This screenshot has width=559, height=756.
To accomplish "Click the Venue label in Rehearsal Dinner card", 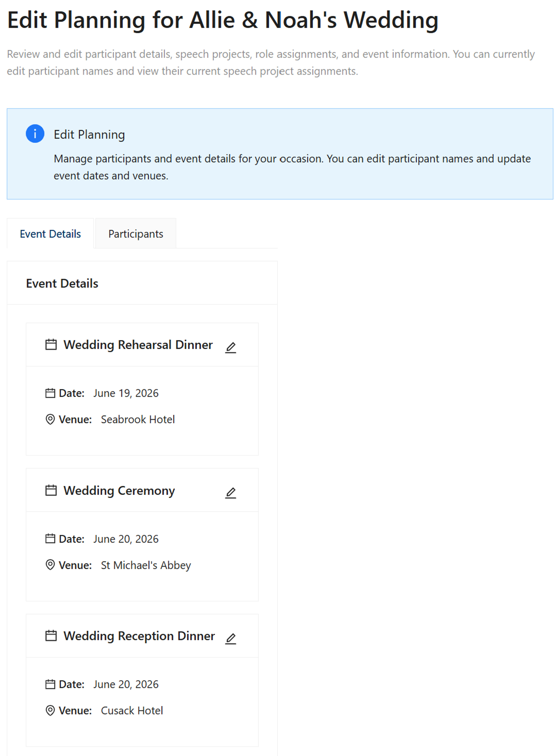I will point(75,419).
